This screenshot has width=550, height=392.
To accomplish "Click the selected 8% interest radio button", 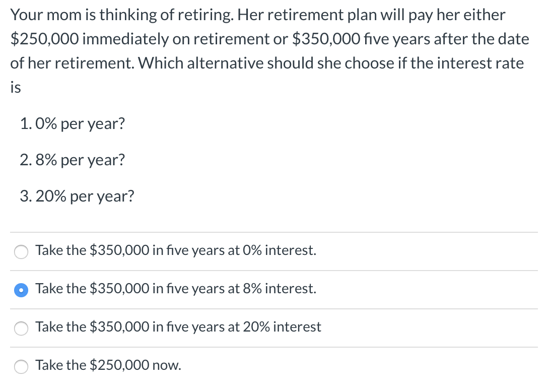I will [x=21, y=290].
